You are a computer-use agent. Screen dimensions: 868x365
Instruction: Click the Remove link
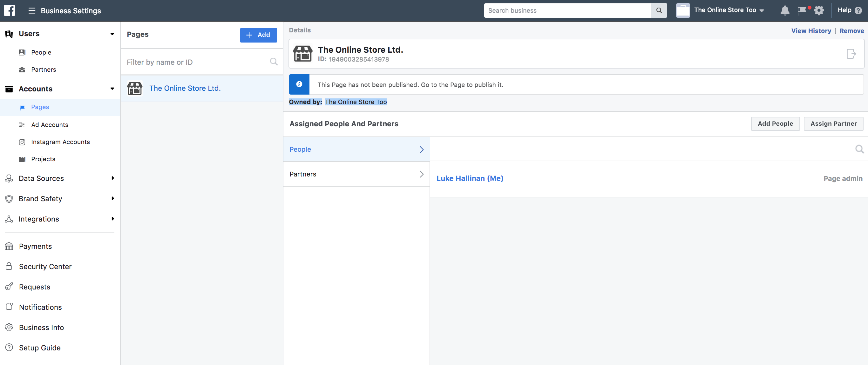pyautogui.click(x=851, y=31)
